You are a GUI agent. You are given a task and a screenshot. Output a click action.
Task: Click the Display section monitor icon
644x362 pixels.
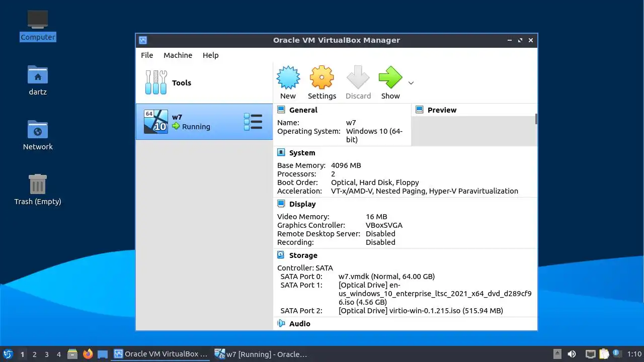[x=281, y=204]
